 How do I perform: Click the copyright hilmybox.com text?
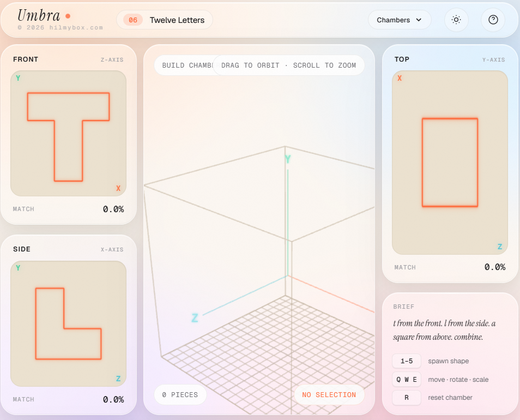pos(61,27)
